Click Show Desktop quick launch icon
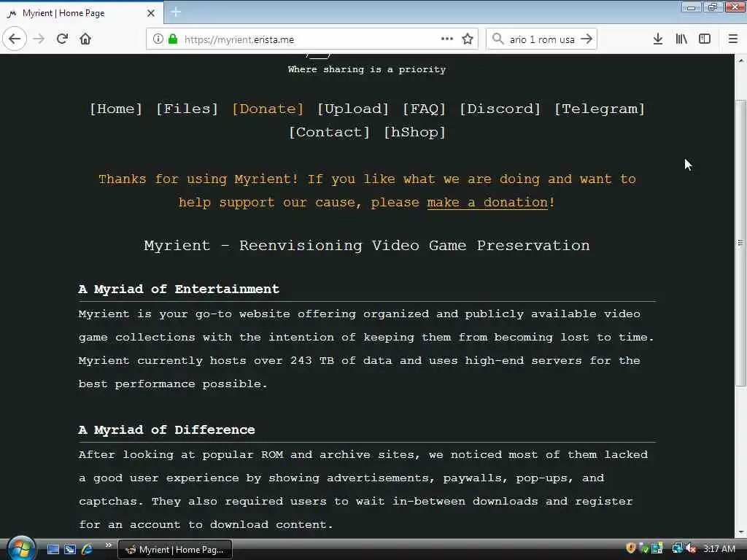The width and height of the screenshot is (747, 560). click(53, 550)
